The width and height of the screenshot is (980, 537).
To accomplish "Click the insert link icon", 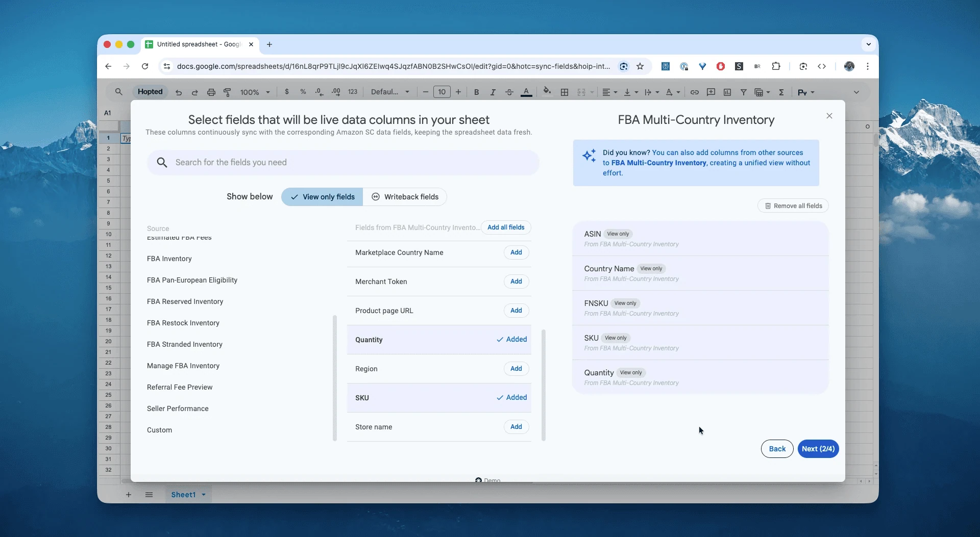I will pos(695,92).
